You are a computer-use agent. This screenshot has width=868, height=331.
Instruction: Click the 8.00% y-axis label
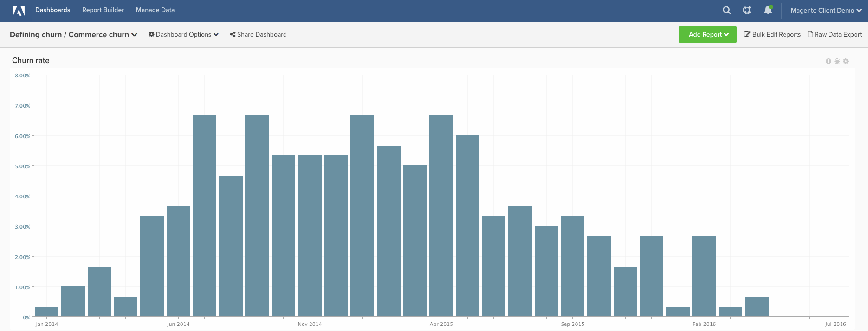[22, 76]
